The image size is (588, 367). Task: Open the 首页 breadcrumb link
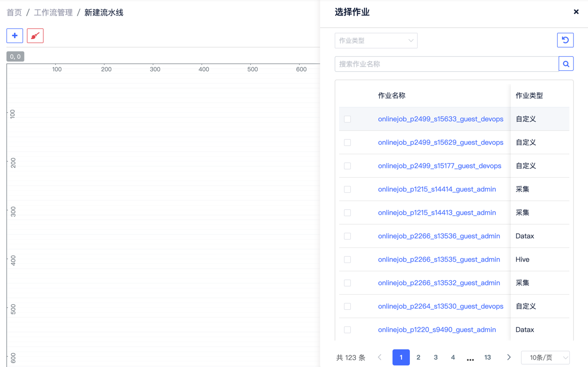click(x=14, y=13)
